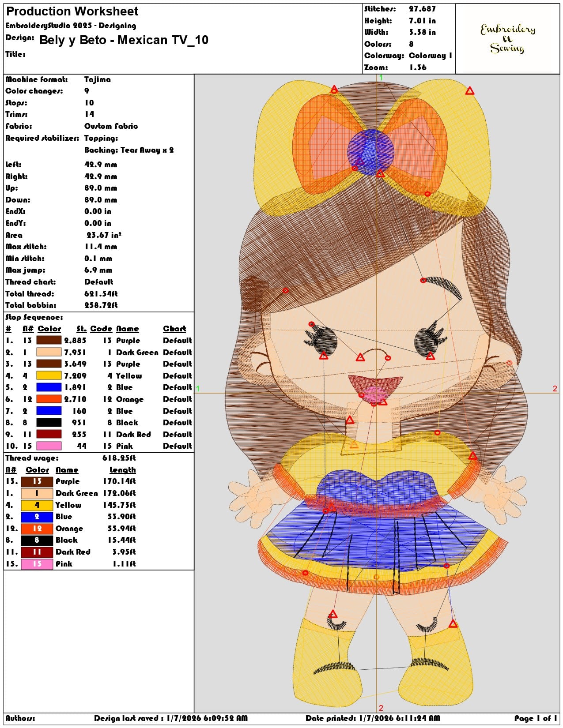563x728 pixels.
Task: Click the Stitches value 27.687
Action: (x=422, y=9)
